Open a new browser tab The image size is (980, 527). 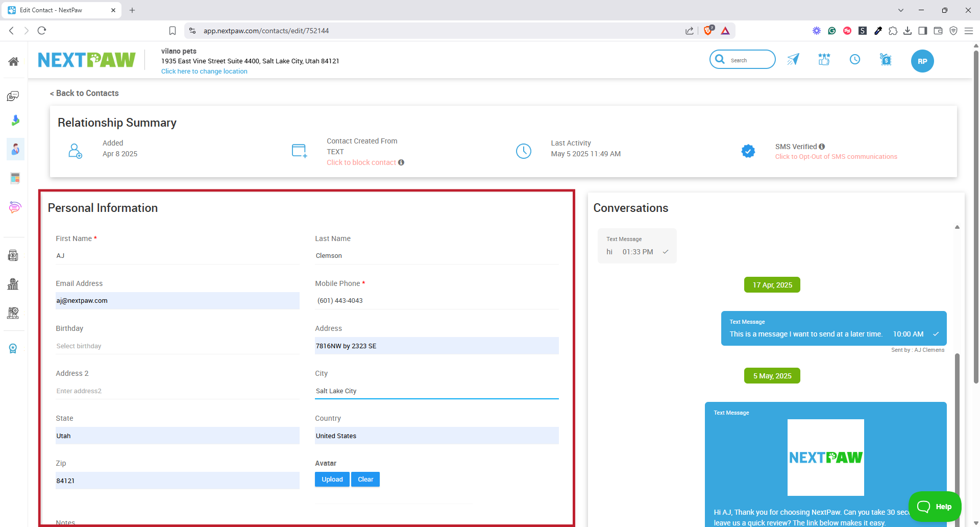pos(132,10)
